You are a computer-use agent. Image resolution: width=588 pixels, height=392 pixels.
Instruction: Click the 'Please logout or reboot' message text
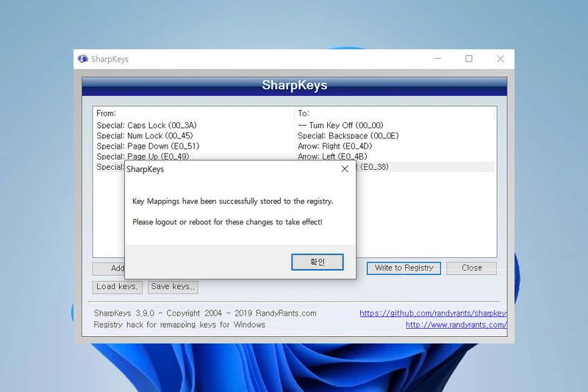[x=227, y=222]
